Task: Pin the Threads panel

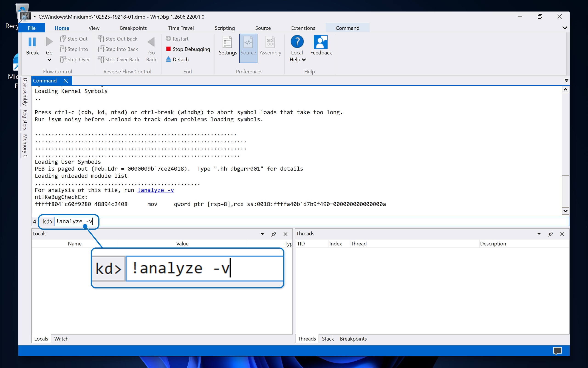Action: (551, 234)
